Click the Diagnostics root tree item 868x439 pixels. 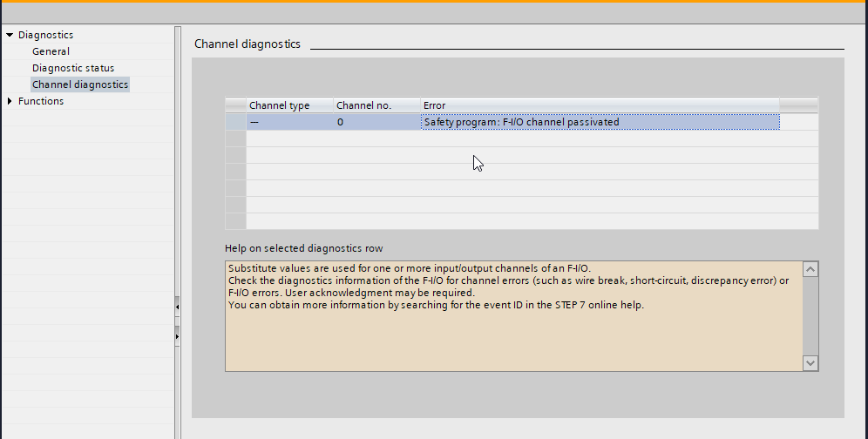tap(45, 35)
